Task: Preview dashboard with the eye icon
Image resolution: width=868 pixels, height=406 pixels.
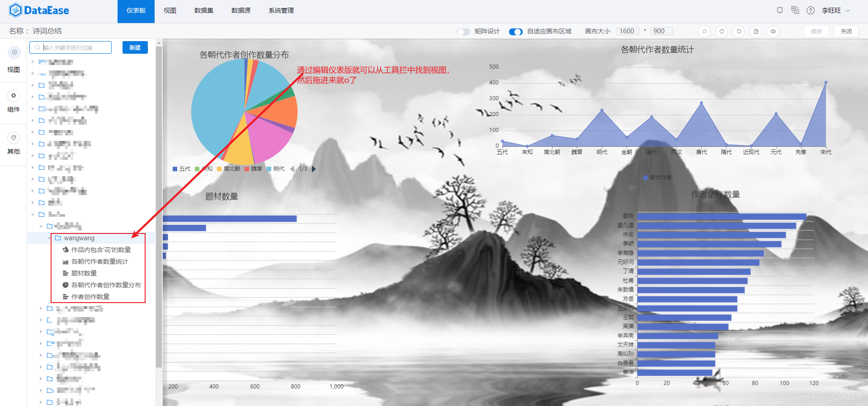Action: click(773, 31)
